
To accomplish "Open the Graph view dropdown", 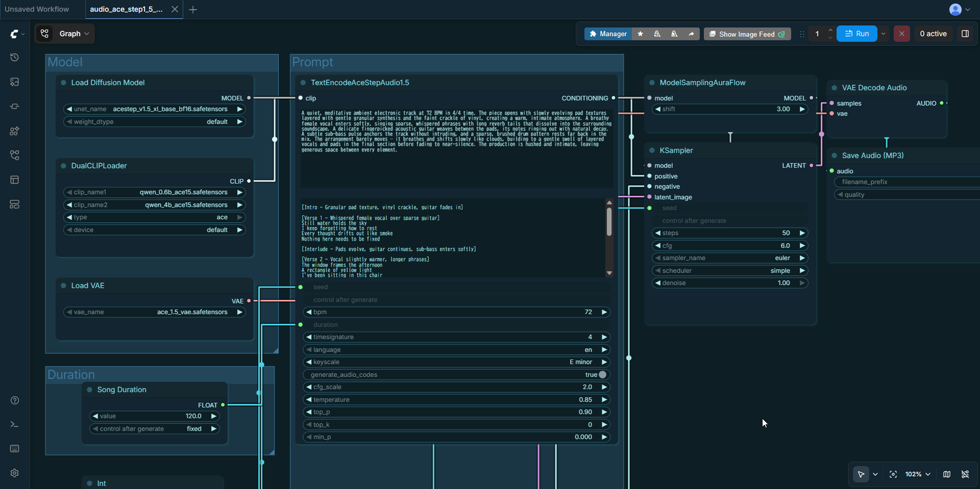I will click(74, 34).
